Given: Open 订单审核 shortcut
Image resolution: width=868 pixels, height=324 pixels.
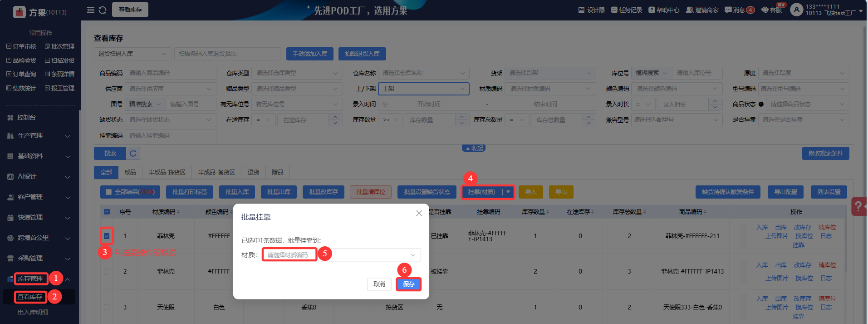Looking at the screenshot, I should click(x=21, y=46).
